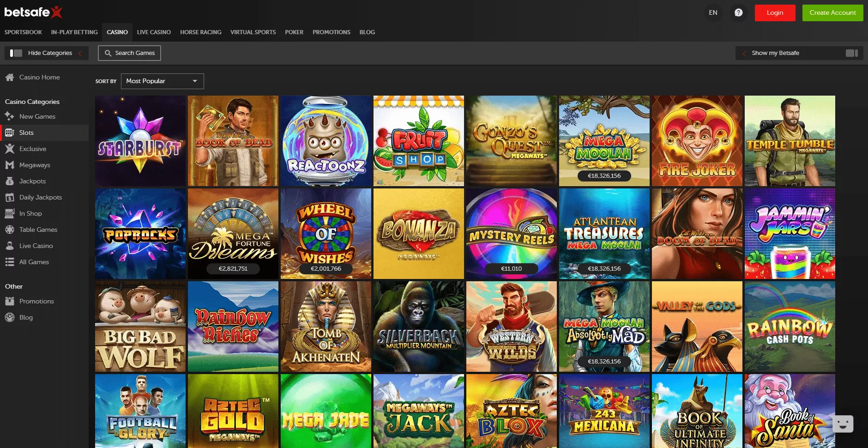Click the betsafe logo

33,12
